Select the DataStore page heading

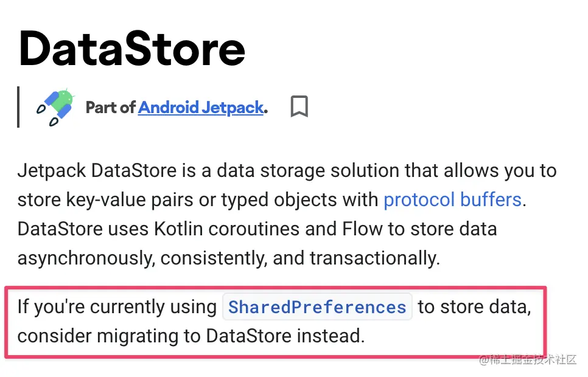pos(131,49)
